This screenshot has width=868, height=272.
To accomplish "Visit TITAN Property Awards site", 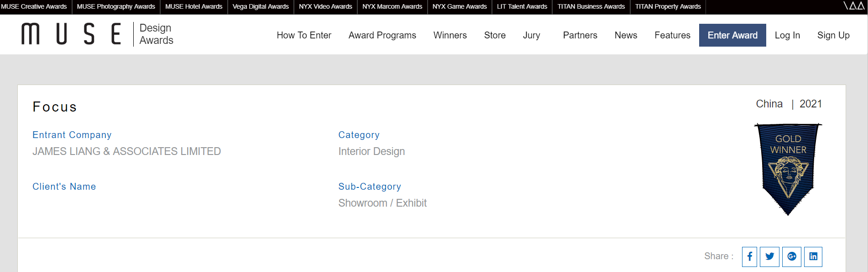I will coord(668,6).
